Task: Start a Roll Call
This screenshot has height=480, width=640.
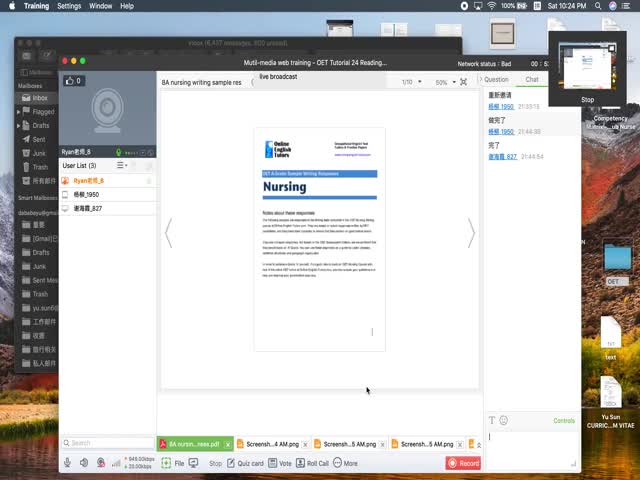Action: pos(312,463)
